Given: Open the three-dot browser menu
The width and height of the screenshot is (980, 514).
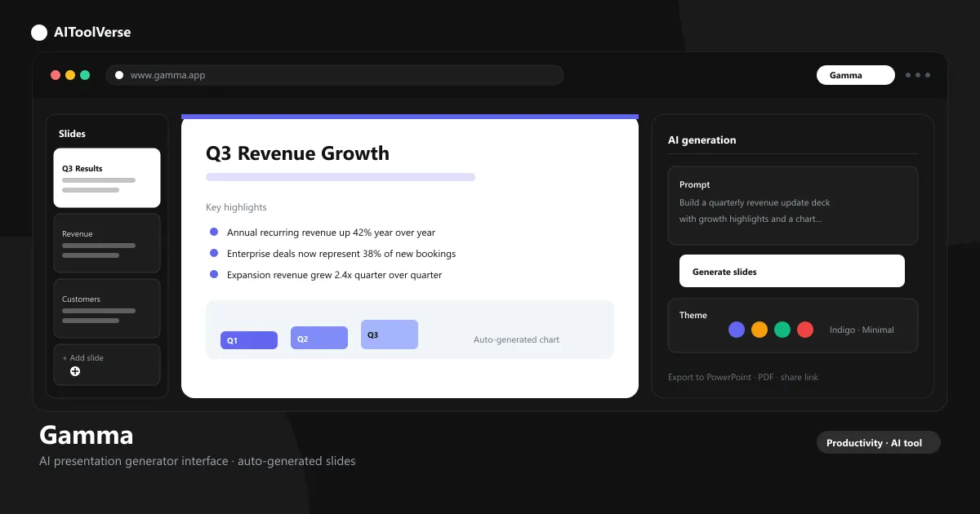Looking at the screenshot, I should [x=917, y=75].
